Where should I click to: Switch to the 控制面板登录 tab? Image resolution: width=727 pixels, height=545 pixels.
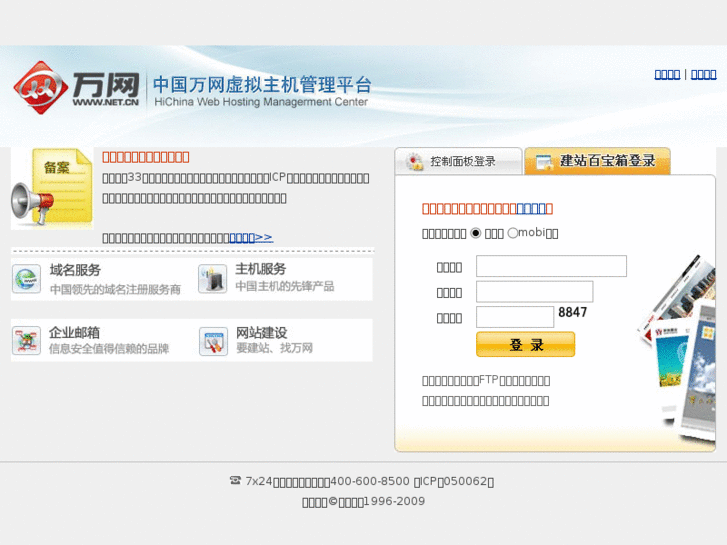pyautogui.click(x=459, y=161)
